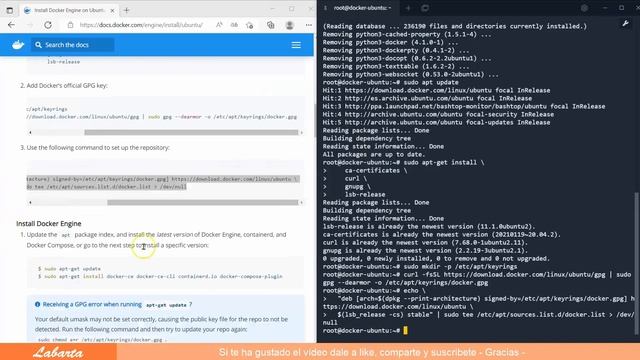Click right arrow of GPG code scrollbar
The width and height of the screenshot is (640, 360).
pyautogui.click(x=302, y=132)
